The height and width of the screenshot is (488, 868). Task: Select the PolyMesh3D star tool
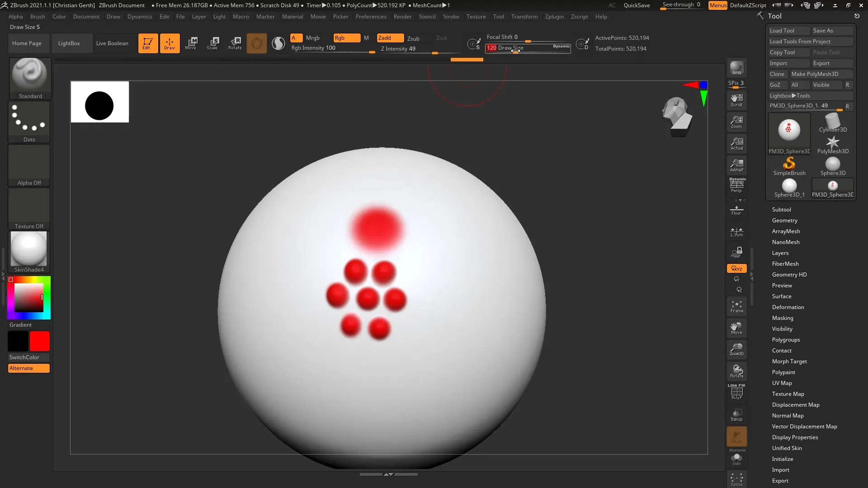pos(833,145)
